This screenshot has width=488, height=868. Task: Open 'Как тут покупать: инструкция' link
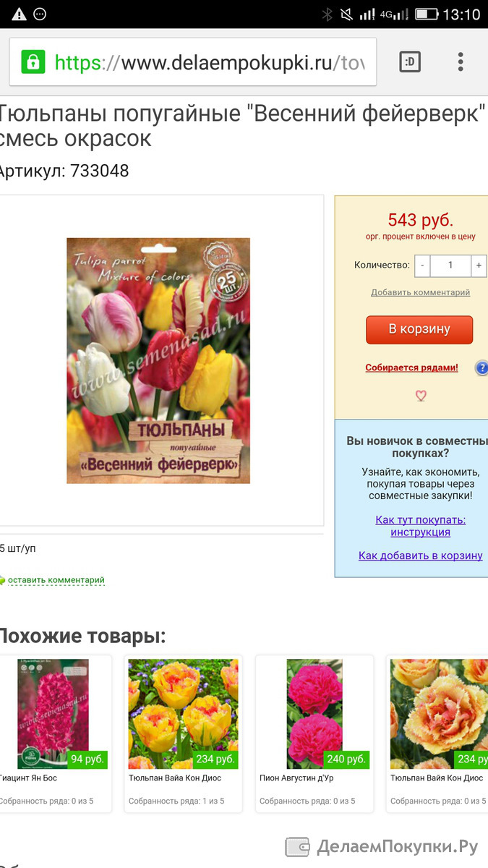(x=421, y=526)
